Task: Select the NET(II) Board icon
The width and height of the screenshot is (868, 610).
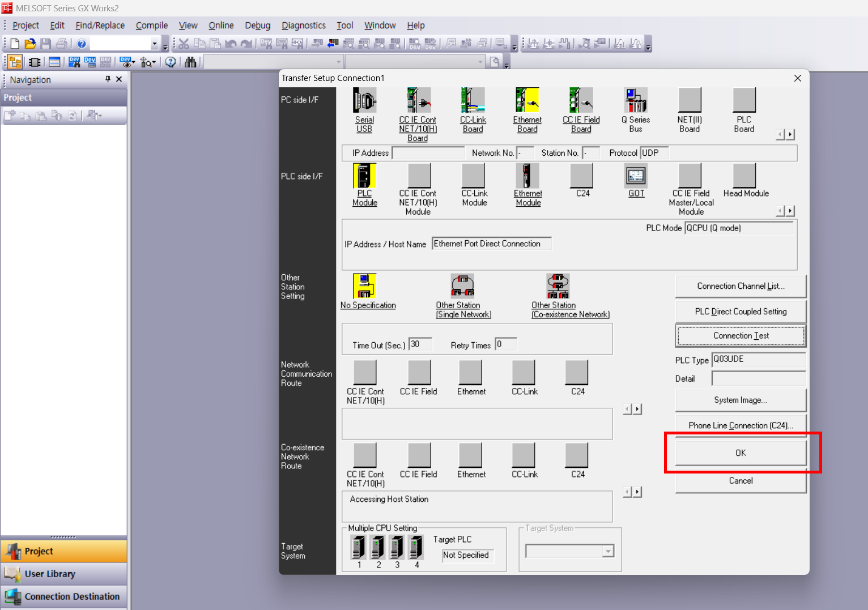Action: [690, 101]
